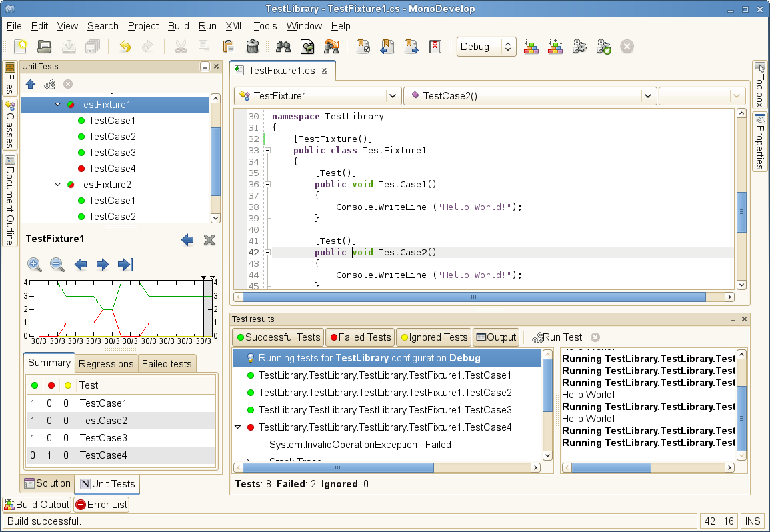
Task: Click the New File toolbar icon
Action: coord(21,47)
